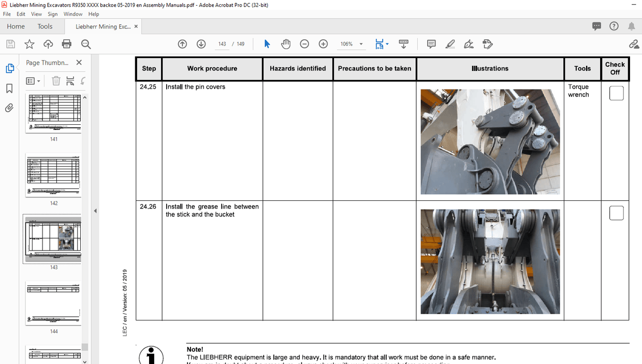Viewport: 642px width, 364px height.
Task: Select the Hand tool in the toolbar
Action: (x=286, y=44)
